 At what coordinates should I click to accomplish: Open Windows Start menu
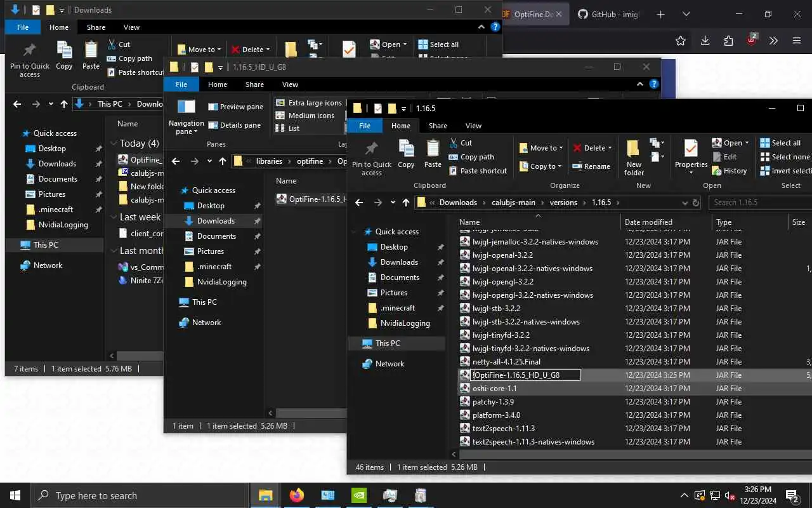click(15, 495)
